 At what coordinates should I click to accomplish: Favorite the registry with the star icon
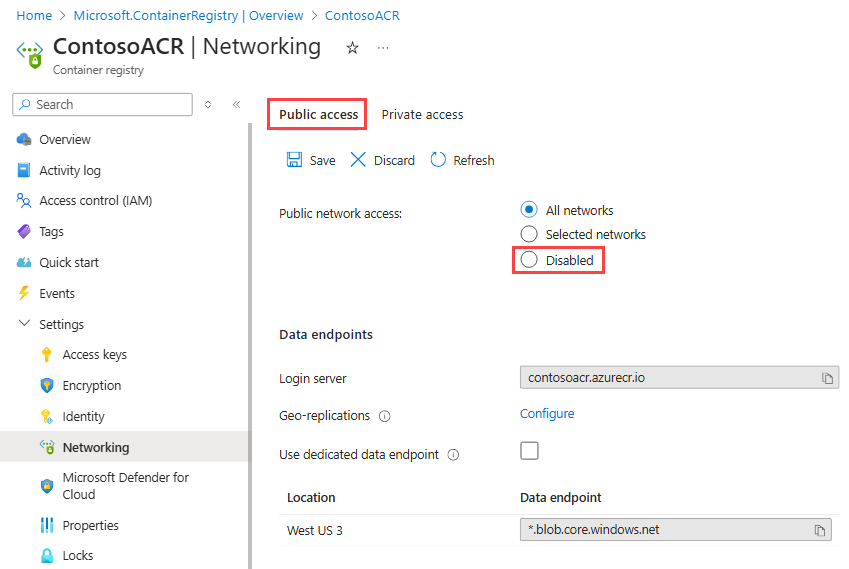click(x=352, y=48)
